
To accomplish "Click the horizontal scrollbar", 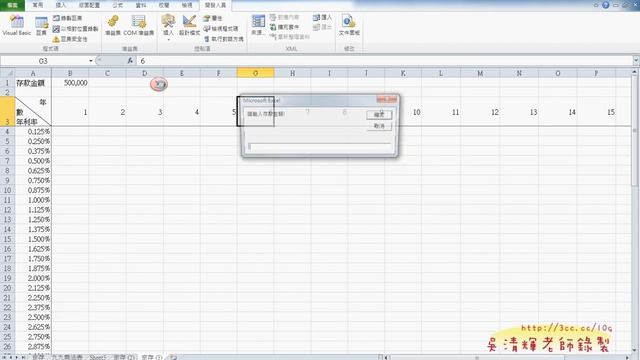I will pos(477,358).
